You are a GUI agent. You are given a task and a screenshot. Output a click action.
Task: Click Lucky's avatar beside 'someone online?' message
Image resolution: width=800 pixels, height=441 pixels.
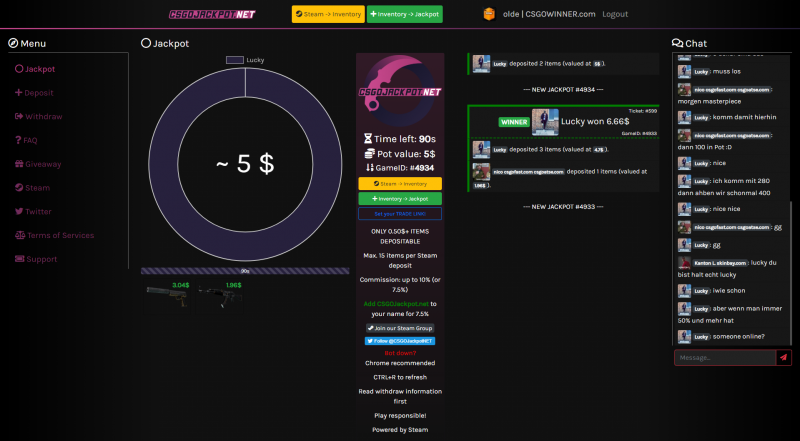tap(684, 337)
